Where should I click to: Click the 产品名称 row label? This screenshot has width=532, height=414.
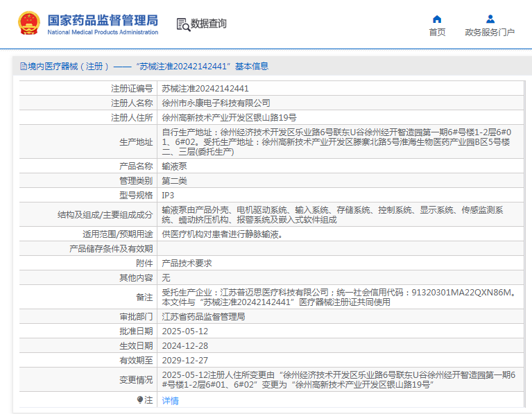136,166
